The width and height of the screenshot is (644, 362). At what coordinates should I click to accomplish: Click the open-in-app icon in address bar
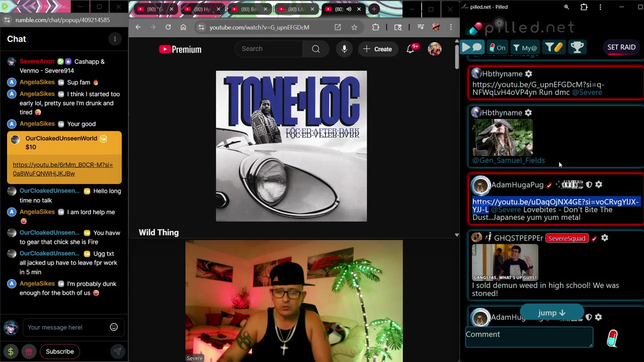(338, 27)
